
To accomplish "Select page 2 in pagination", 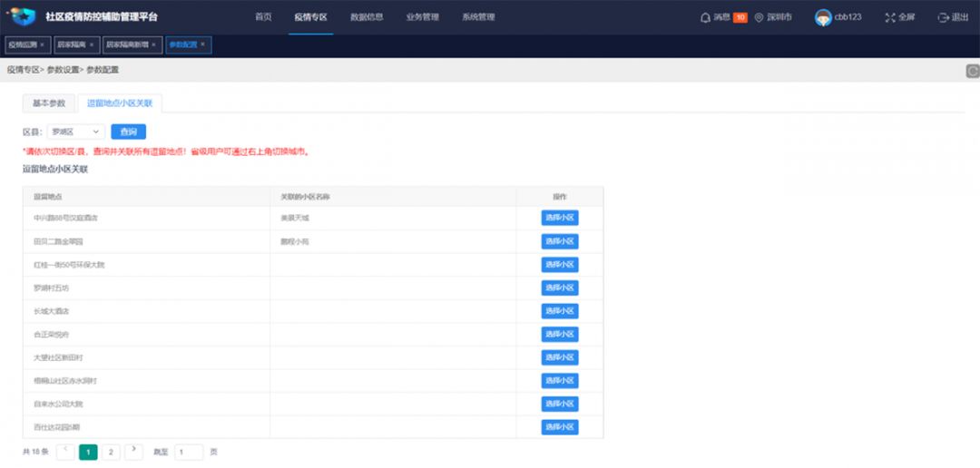I will [111, 452].
